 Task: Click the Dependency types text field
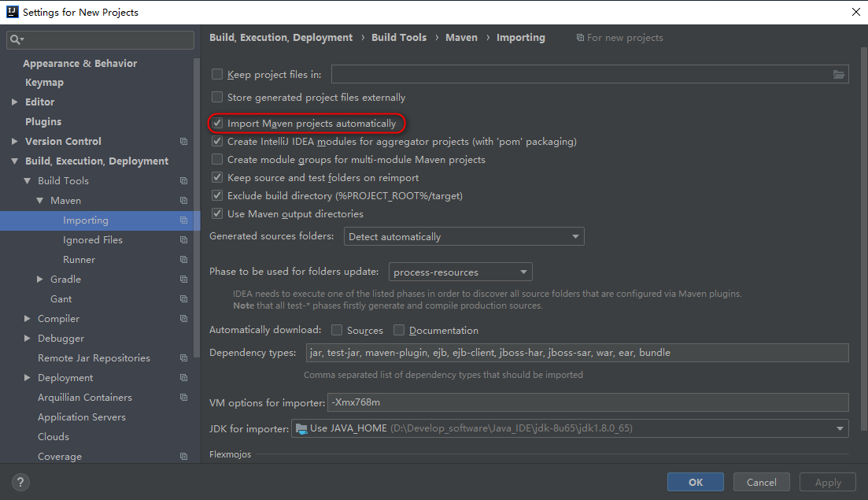point(577,353)
